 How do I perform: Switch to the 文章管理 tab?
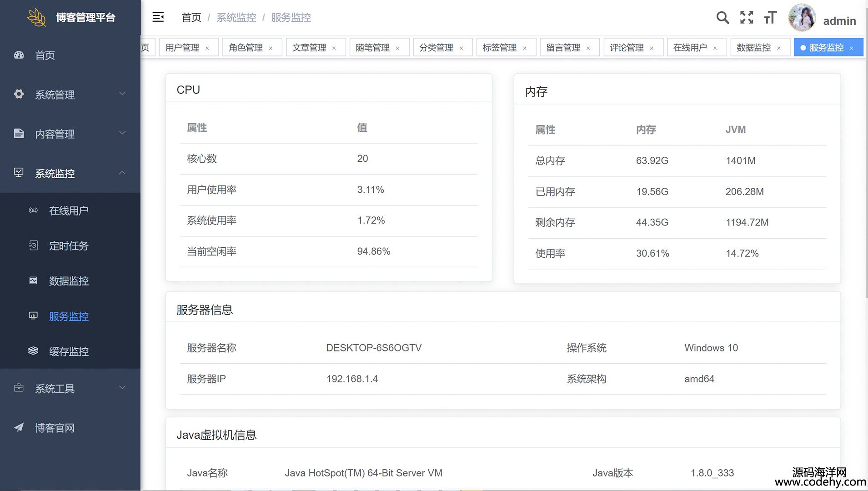click(309, 48)
